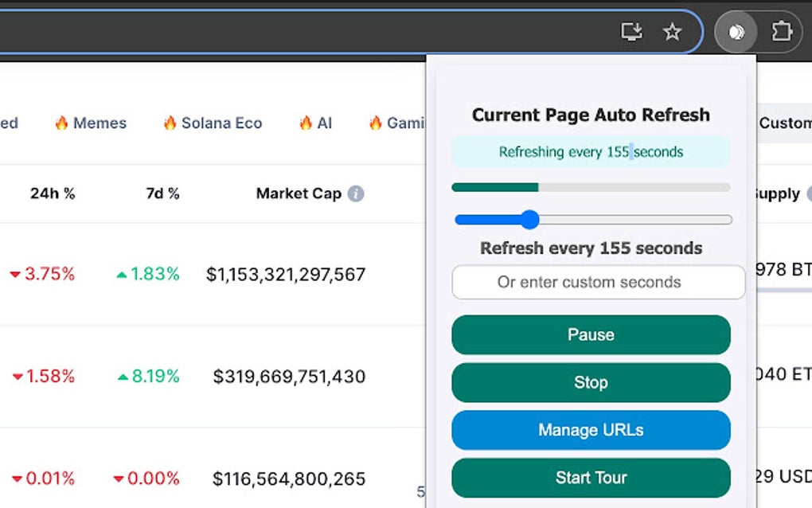
Task: Click the fire icon beside Gaming
Action: click(x=376, y=123)
